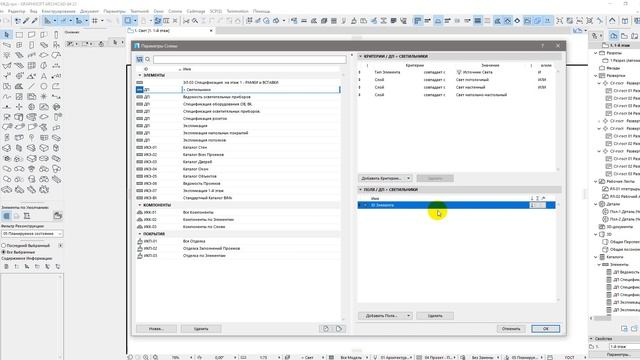Open the Project Map icon in Navigator
Viewport: 640px width, 360px height.
tap(613, 36)
